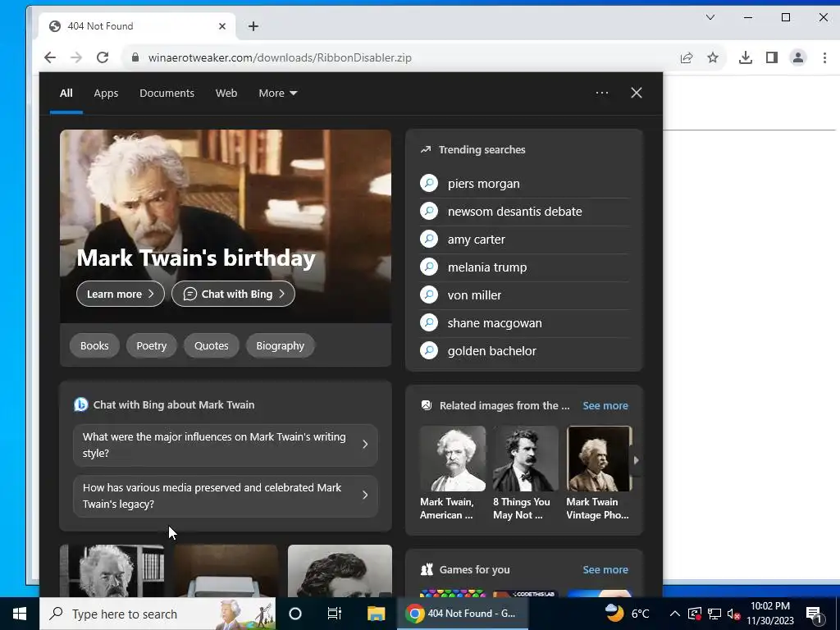Click muted volume icon in tray
840x630 pixels.
[733, 614]
